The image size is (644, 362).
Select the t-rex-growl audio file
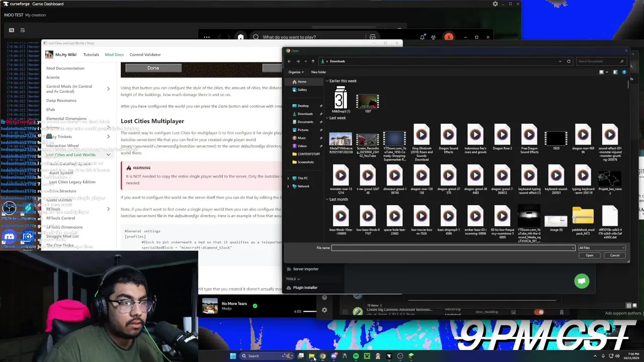368,179
